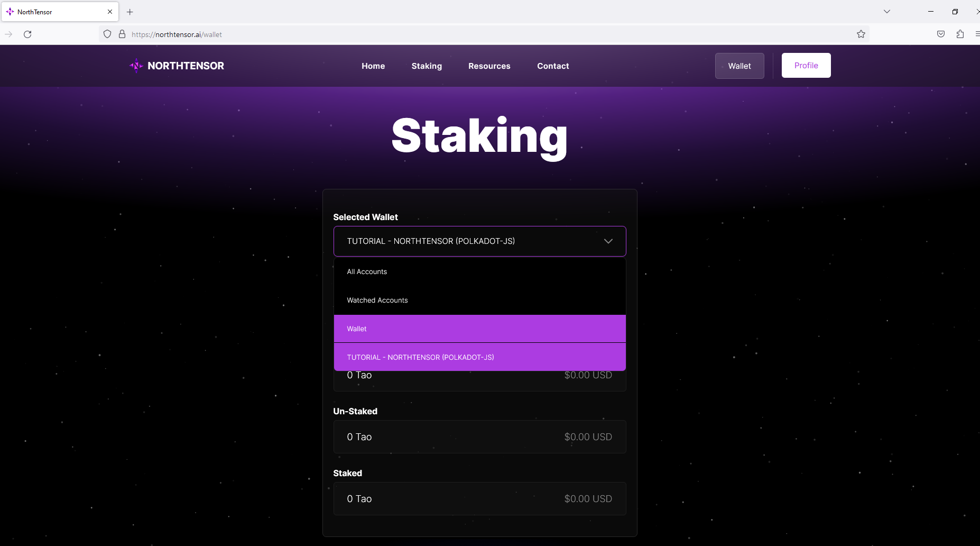Reload the page with refresh icon
The width and height of the screenshot is (980, 546).
coord(27,34)
